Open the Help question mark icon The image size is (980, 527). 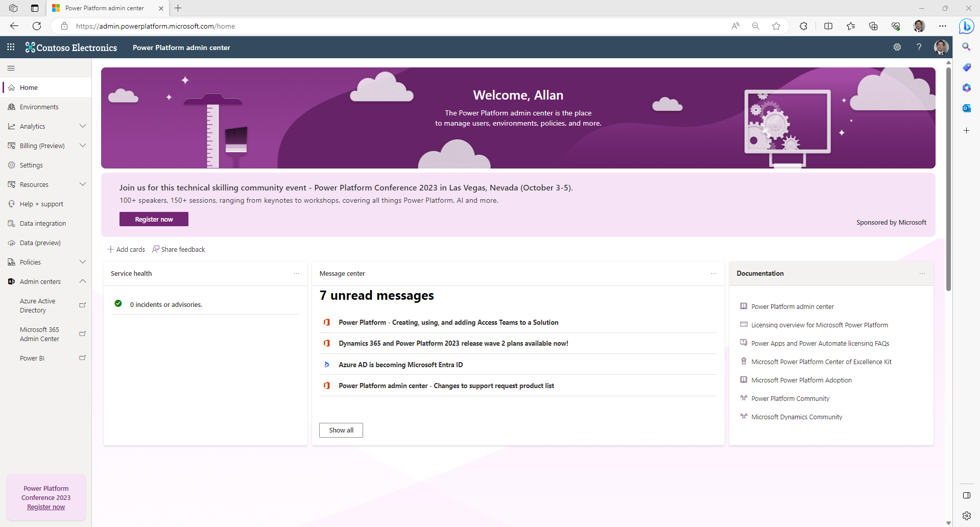tap(919, 47)
